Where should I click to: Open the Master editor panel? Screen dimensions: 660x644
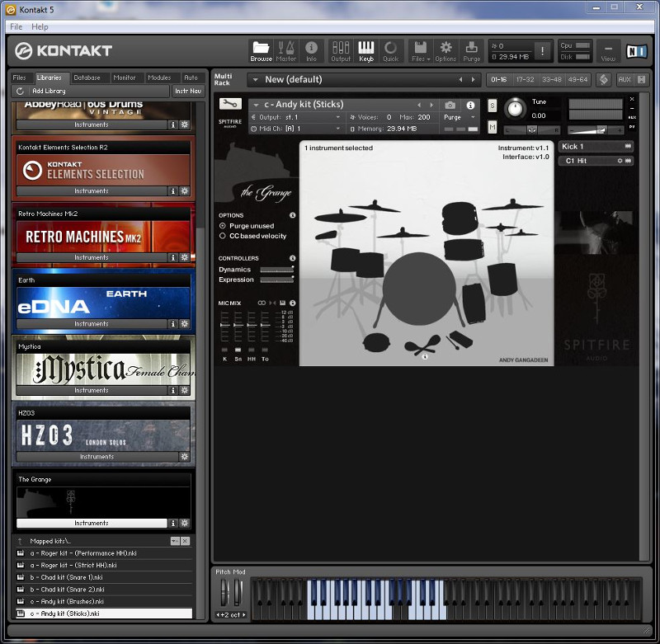pyautogui.click(x=286, y=51)
